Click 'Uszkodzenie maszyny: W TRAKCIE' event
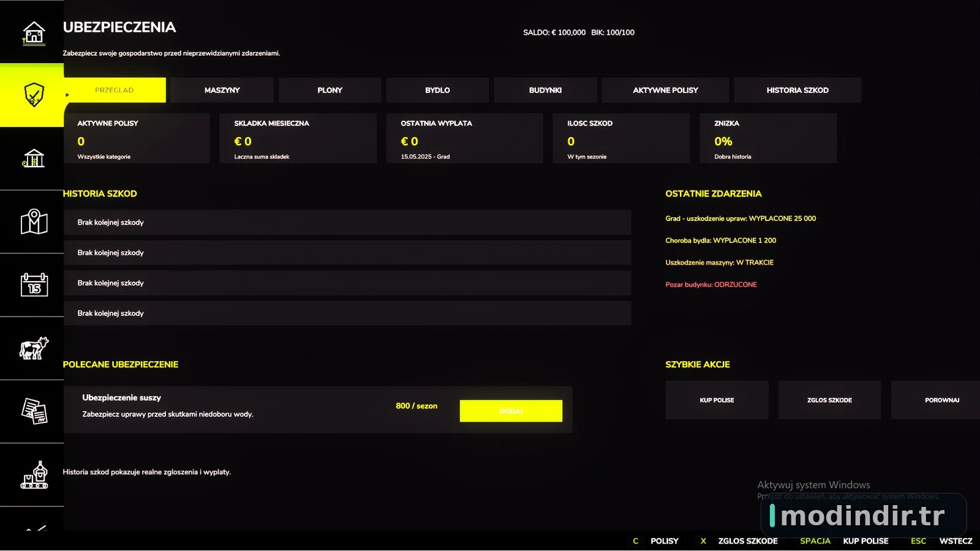This screenshot has width=980, height=551. pyautogui.click(x=720, y=263)
